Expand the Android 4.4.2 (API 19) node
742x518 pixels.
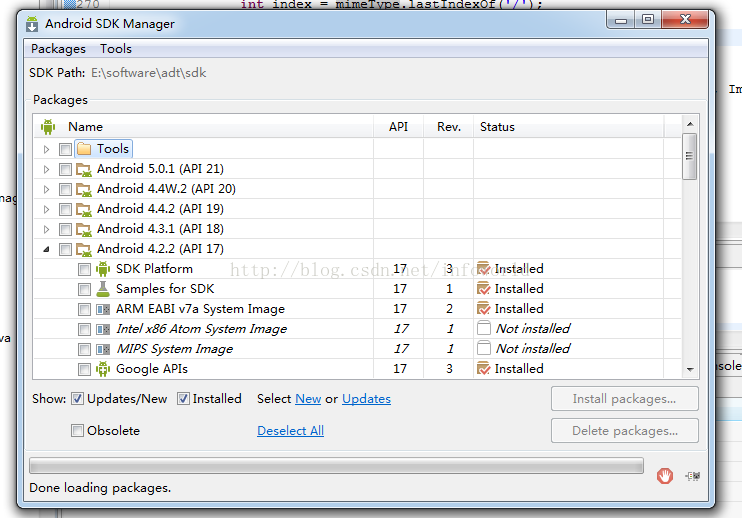(x=46, y=209)
